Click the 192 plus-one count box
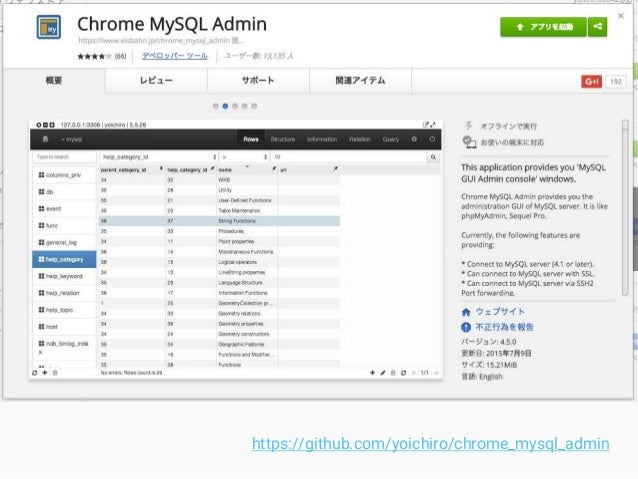This screenshot has width=638, height=479. pos(616,81)
